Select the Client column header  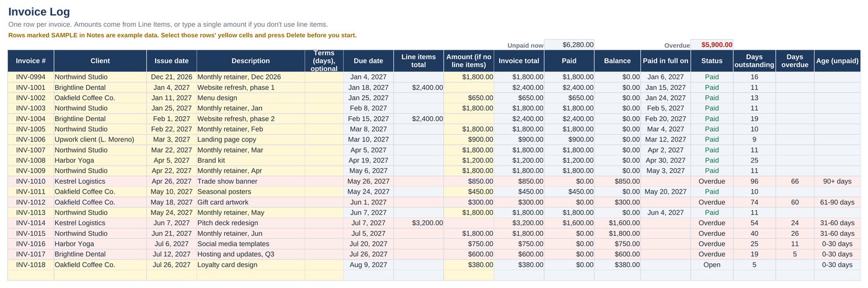coord(100,61)
